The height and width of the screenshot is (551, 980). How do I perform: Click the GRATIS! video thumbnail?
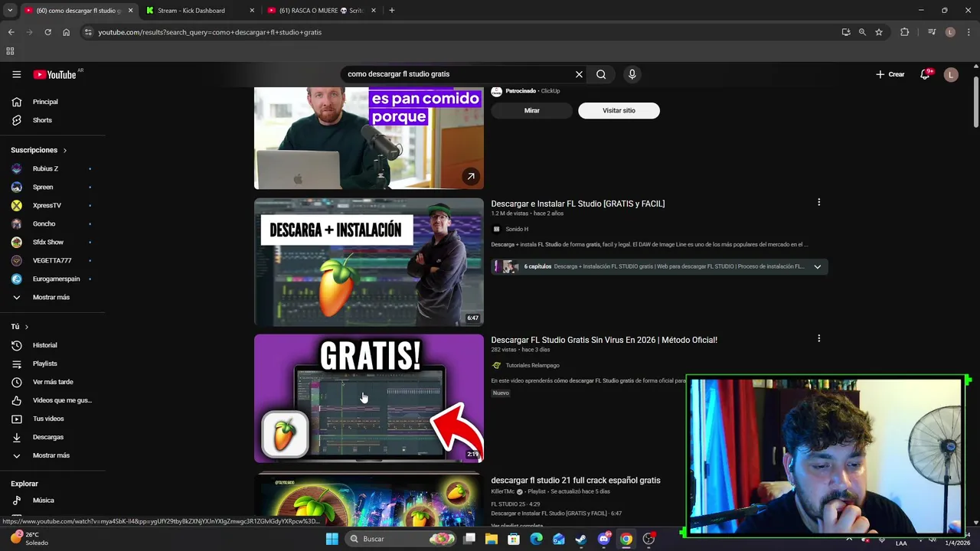point(369,398)
